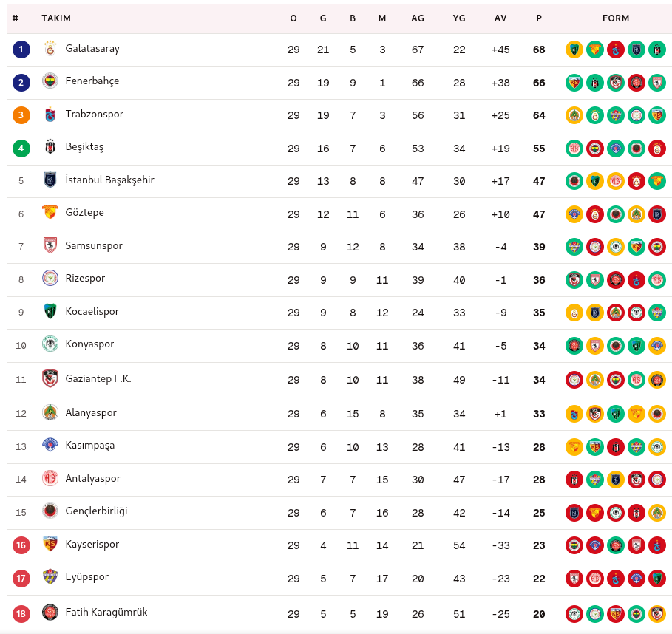Click the Göztepe club crest
Viewport: 672px width, 634px height.
[50, 213]
